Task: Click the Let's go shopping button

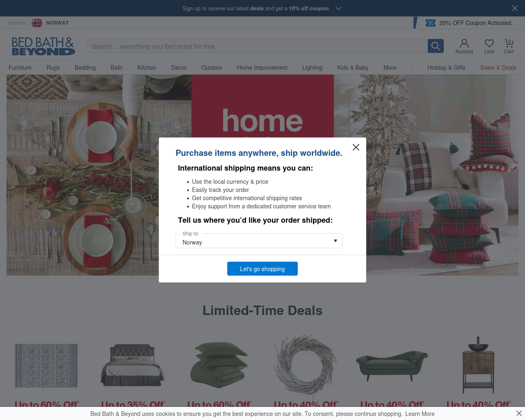Action: (x=262, y=269)
